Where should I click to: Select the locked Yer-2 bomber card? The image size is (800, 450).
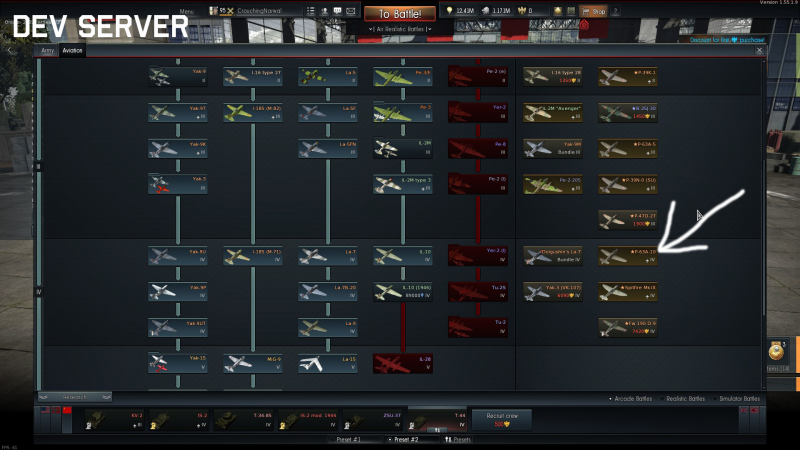(x=478, y=113)
